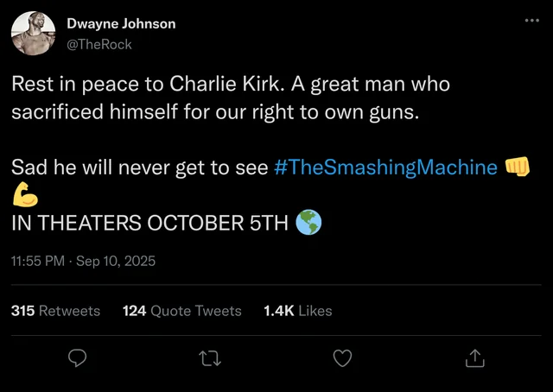This screenshot has height=392, width=553.
Task: Click the flexed bicep emoji
Action: [25, 194]
